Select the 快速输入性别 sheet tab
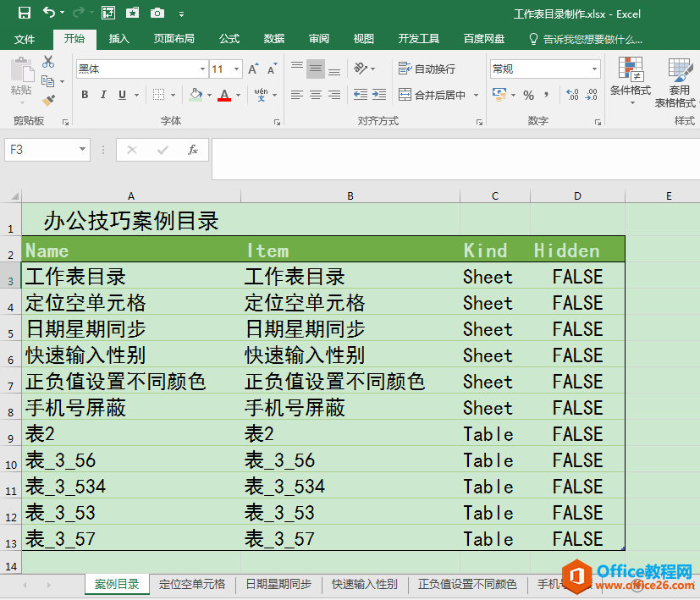The width and height of the screenshot is (700, 600). tap(364, 585)
